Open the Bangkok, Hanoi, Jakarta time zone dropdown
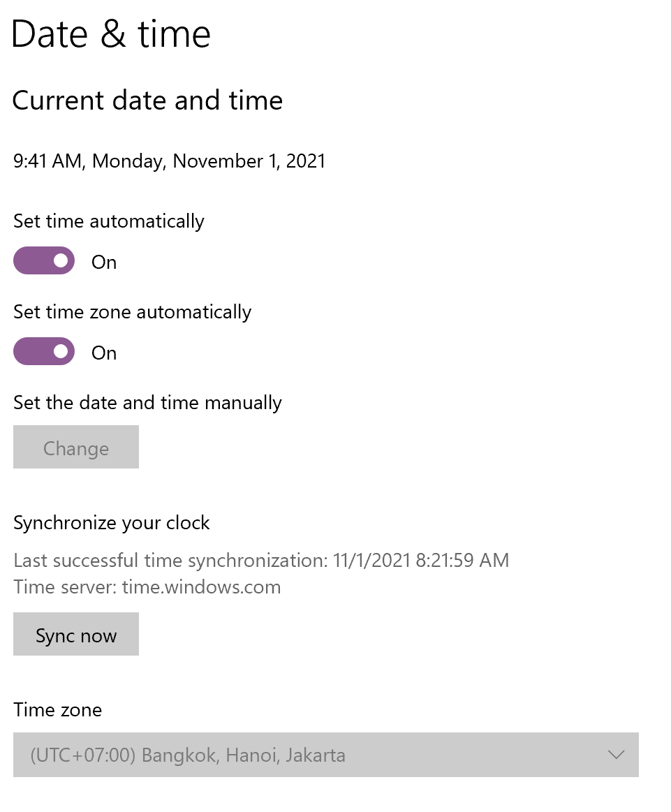This screenshot has width=671, height=812. tap(325, 755)
